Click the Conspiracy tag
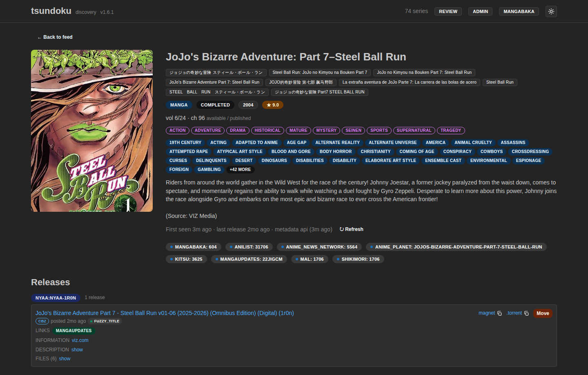The height and width of the screenshot is (375, 588). 457,152
